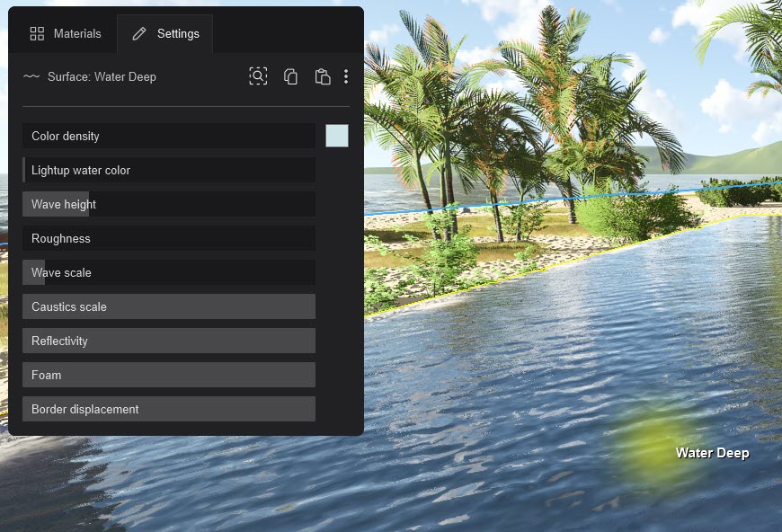Click the wave icon beside Surface title
Screen dimensions: 782x532
[31, 76]
